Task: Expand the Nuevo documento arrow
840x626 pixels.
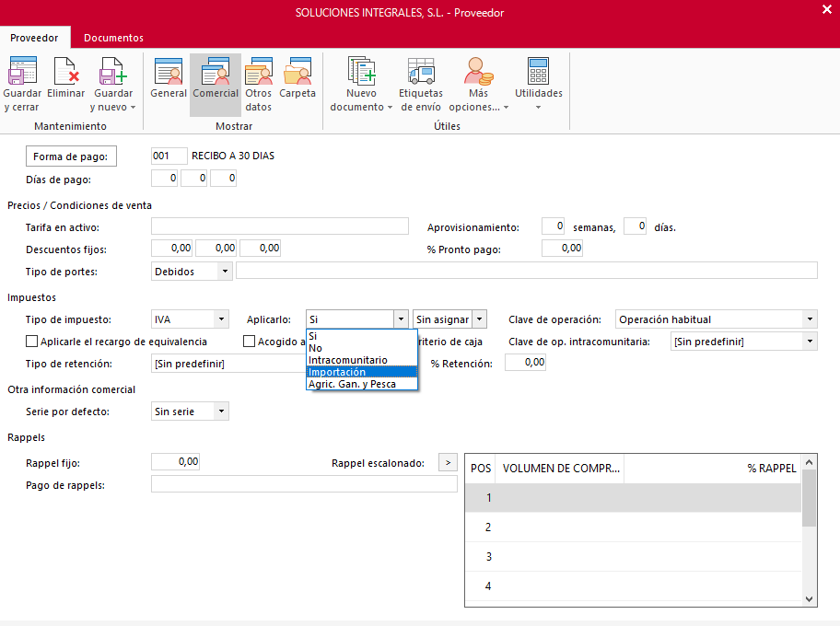Action: click(x=390, y=107)
